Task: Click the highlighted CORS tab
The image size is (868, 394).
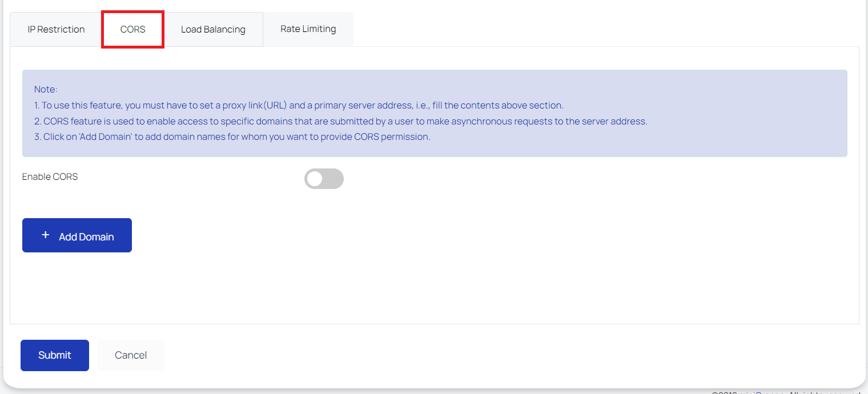Action: pos(132,29)
